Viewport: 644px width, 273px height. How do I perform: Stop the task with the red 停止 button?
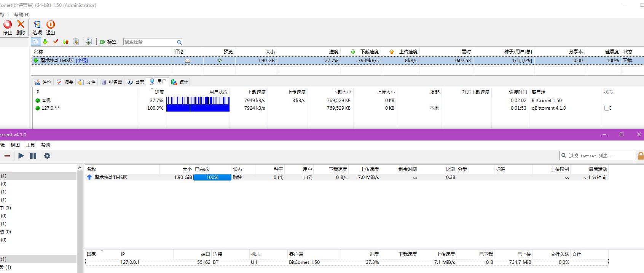tap(8, 27)
